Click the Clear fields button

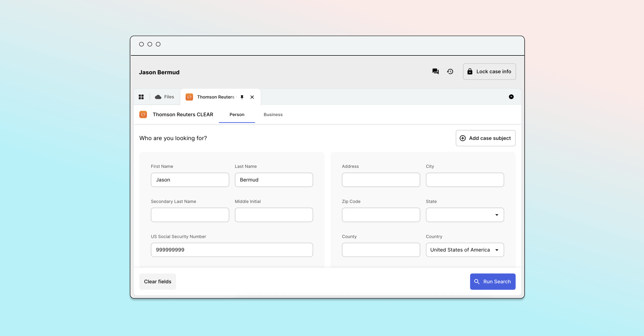pos(158,281)
